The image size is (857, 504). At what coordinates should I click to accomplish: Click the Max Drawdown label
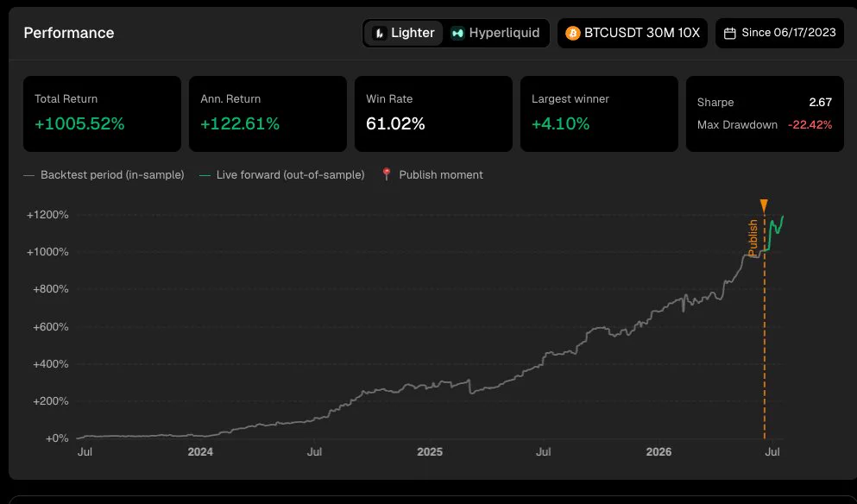[737, 124]
